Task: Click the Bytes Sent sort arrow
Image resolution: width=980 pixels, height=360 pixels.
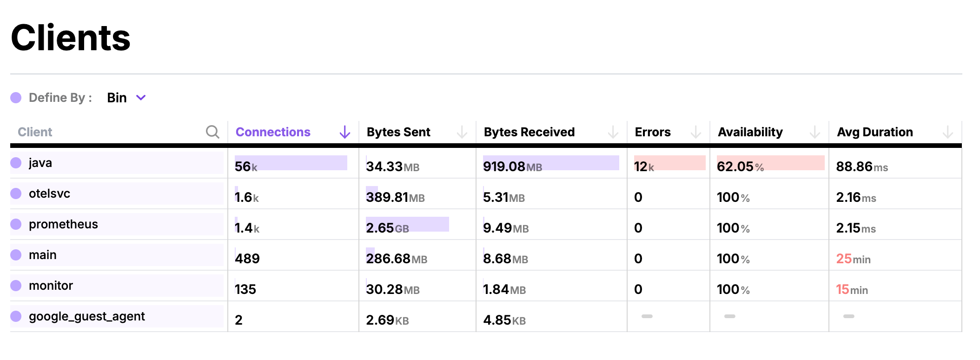Action: 462,132
